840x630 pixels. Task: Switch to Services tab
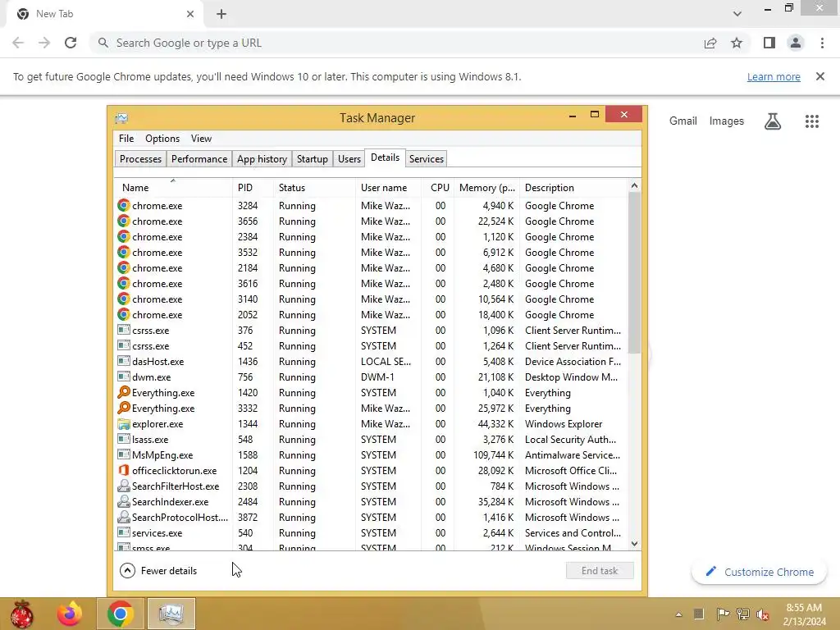pos(427,159)
